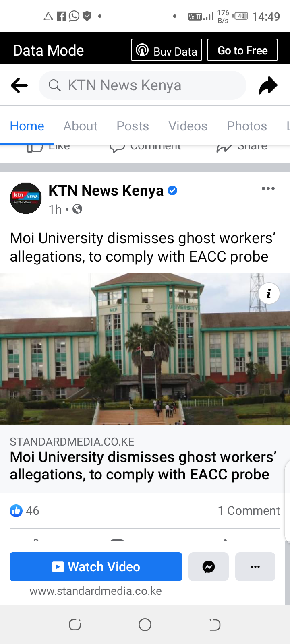
Task: Open recent apps navigation button
Action: (75, 625)
